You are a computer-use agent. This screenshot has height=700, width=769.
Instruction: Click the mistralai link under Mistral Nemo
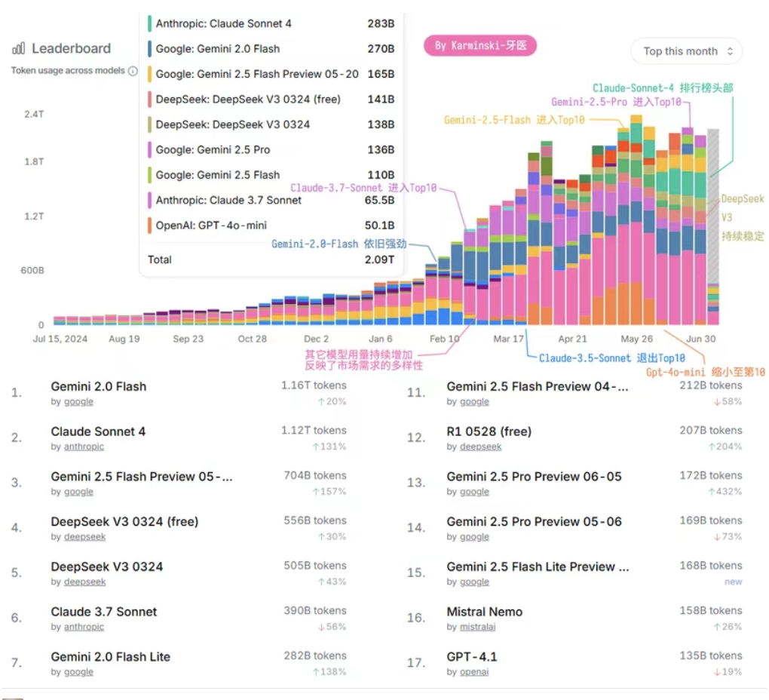478,627
